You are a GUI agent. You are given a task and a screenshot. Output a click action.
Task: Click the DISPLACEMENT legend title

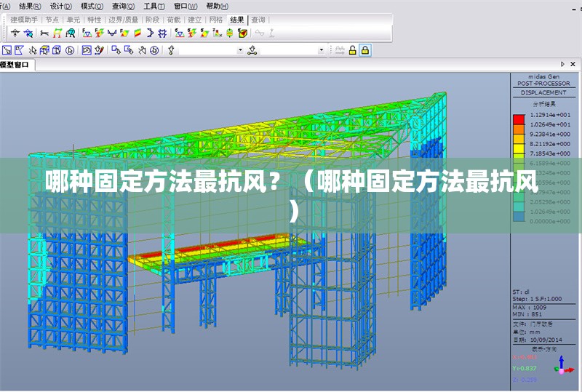coord(543,92)
